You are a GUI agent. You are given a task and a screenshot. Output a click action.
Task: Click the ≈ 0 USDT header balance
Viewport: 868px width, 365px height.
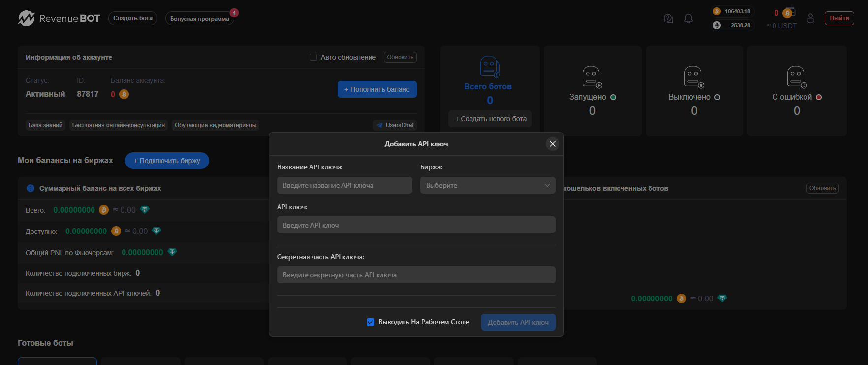click(781, 26)
